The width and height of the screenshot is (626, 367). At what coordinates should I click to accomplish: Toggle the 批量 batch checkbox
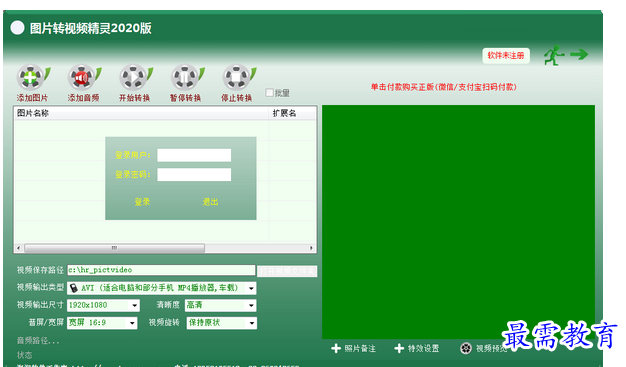[269, 93]
